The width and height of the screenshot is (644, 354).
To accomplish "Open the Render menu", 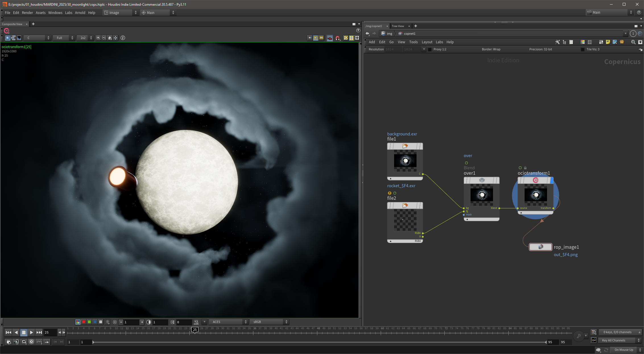I will 27,13.
